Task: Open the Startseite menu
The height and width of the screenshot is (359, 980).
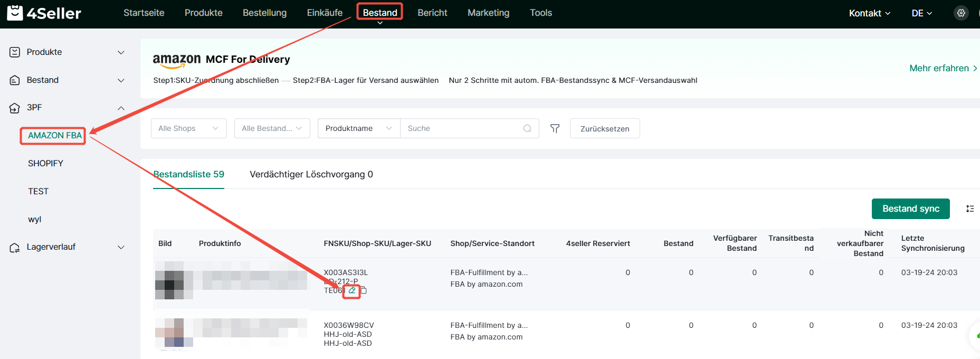Action: [144, 13]
